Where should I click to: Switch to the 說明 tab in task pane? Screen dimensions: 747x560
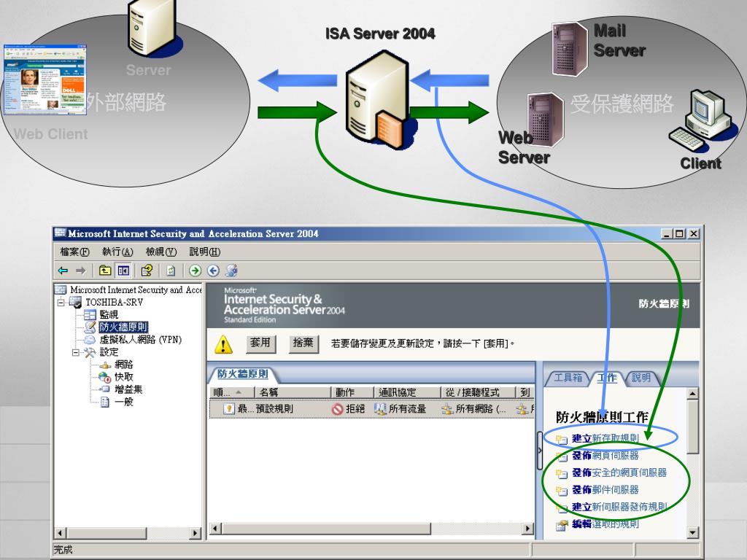point(641,378)
